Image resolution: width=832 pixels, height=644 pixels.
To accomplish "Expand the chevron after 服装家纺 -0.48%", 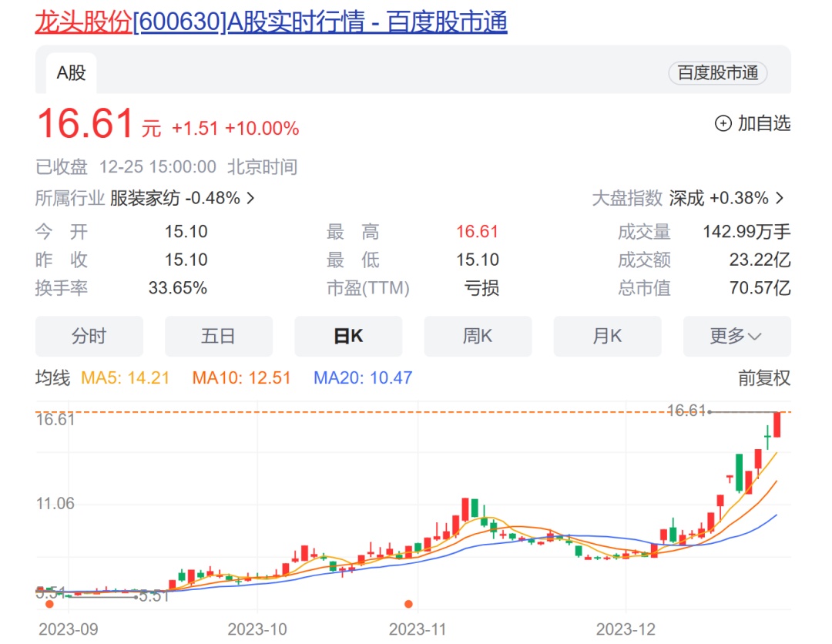I will click(x=250, y=198).
